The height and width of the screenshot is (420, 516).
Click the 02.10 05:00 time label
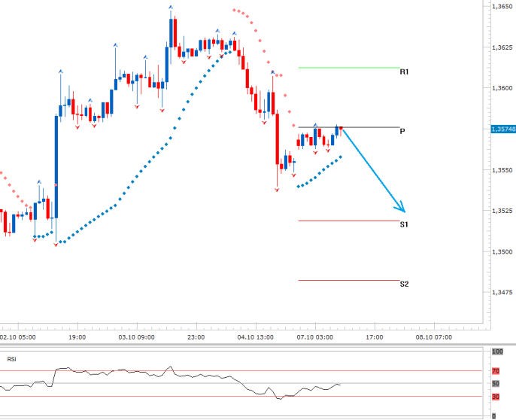coord(18,337)
